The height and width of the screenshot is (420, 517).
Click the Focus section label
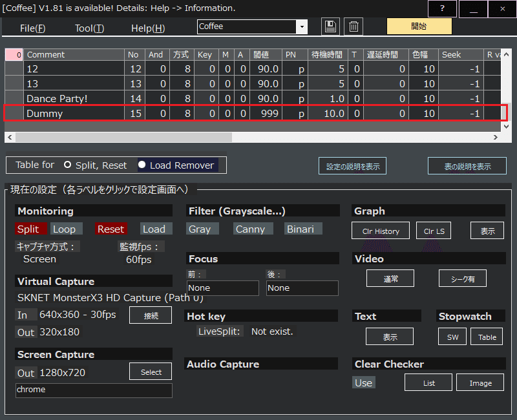click(x=263, y=258)
